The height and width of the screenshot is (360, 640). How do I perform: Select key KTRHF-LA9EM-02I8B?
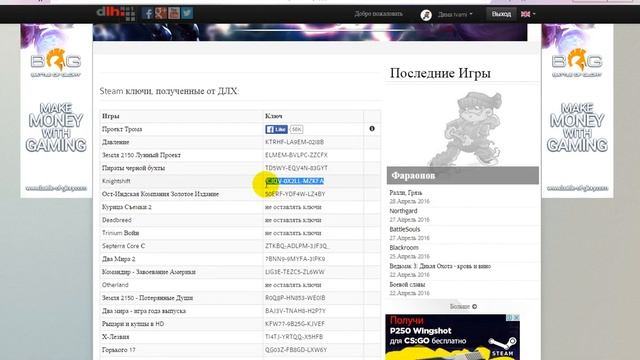click(x=294, y=142)
